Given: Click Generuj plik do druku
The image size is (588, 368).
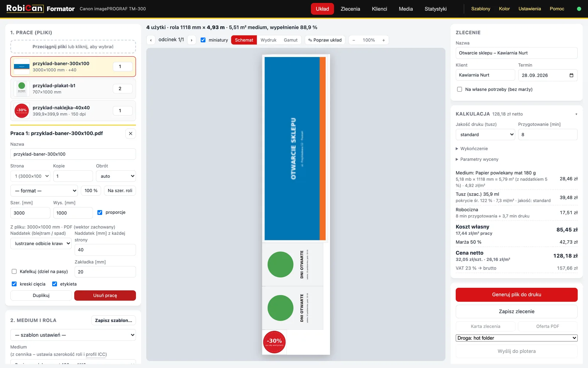Looking at the screenshot, I should point(516,295).
